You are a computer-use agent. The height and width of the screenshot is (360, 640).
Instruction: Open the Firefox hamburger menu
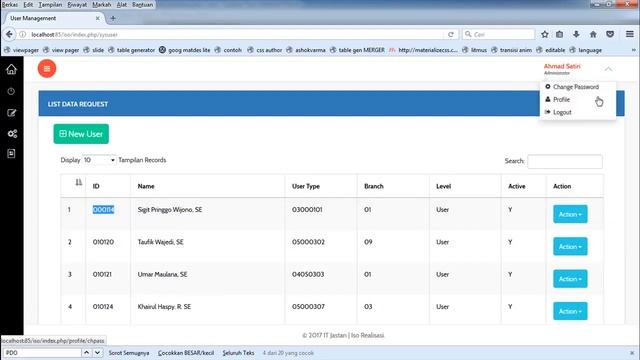click(x=629, y=34)
